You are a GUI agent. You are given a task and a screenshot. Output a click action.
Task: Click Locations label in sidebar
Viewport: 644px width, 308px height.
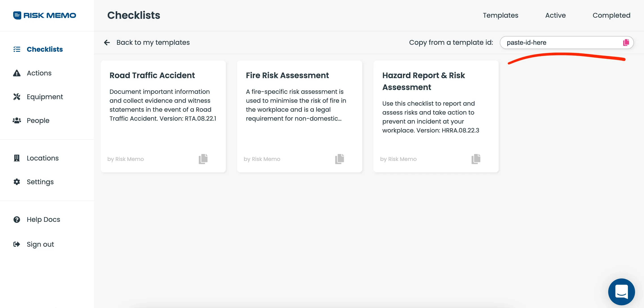coord(43,158)
